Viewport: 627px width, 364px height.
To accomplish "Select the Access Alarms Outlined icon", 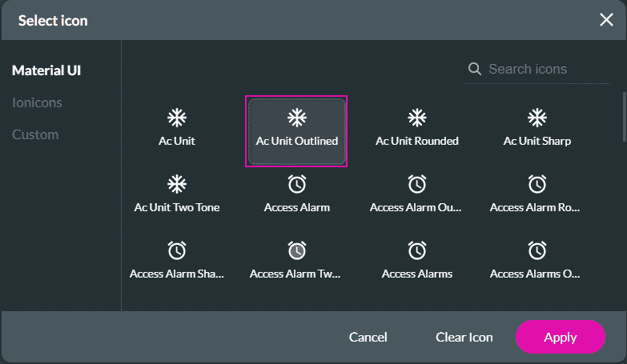I will [x=537, y=261].
